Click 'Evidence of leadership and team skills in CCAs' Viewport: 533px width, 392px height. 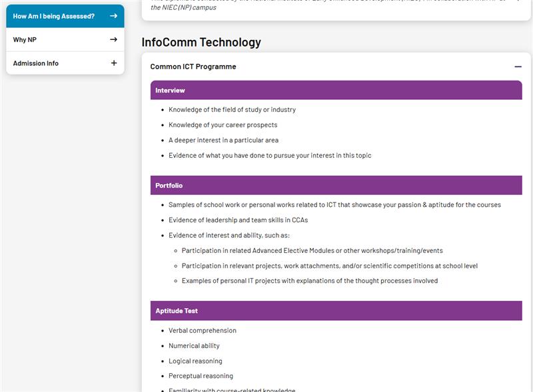[238, 220]
